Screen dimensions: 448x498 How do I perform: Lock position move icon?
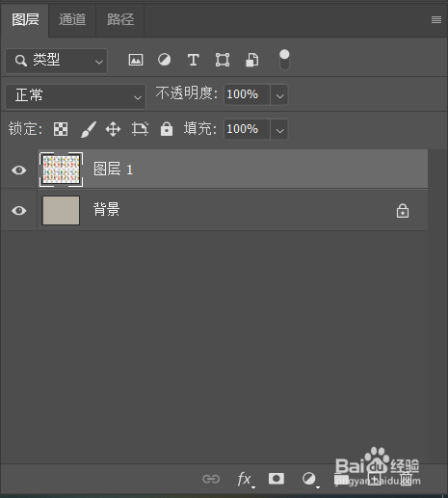(x=113, y=129)
